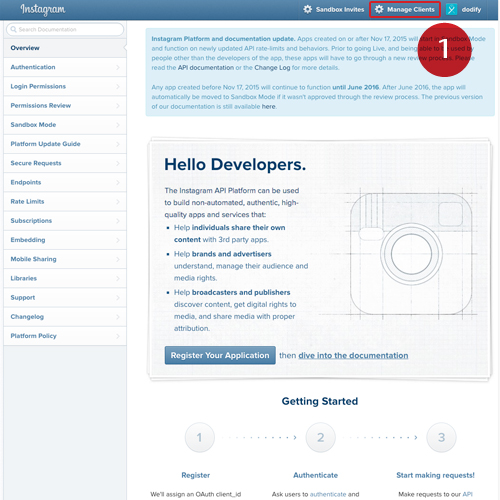
Task: Click 'until June 2016' bold text
Action: pyautogui.click(x=356, y=87)
